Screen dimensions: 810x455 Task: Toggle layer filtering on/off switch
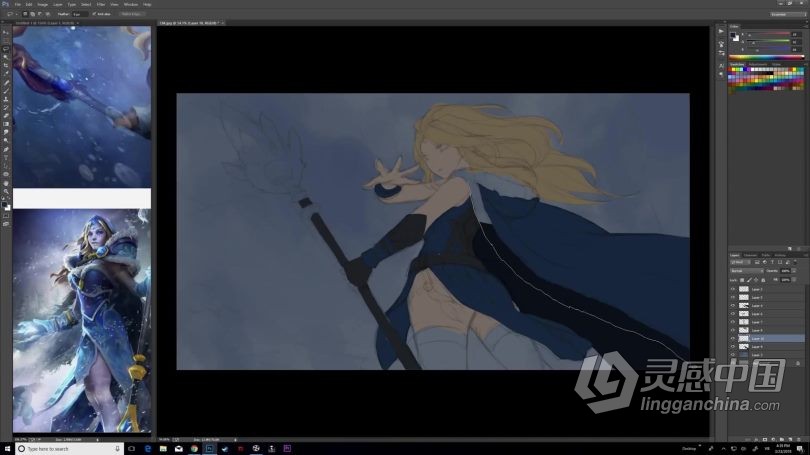pyautogui.click(x=796, y=262)
